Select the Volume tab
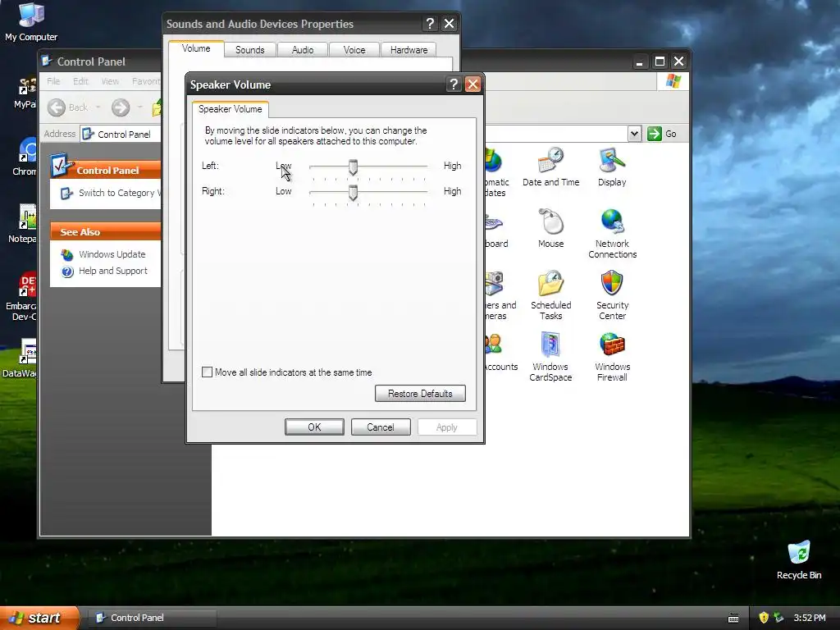 [x=196, y=48]
